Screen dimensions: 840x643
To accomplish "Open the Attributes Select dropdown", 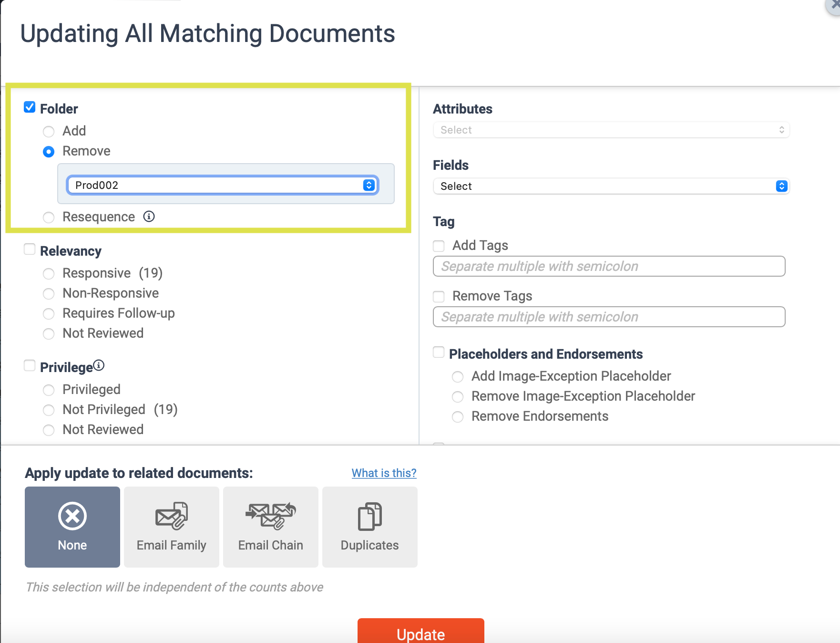I will point(611,130).
